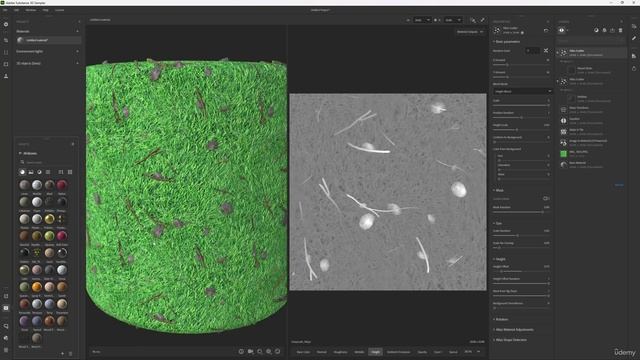Switch assets to grid view icon
Screen dimensions: 640x360
click(x=70, y=172)
